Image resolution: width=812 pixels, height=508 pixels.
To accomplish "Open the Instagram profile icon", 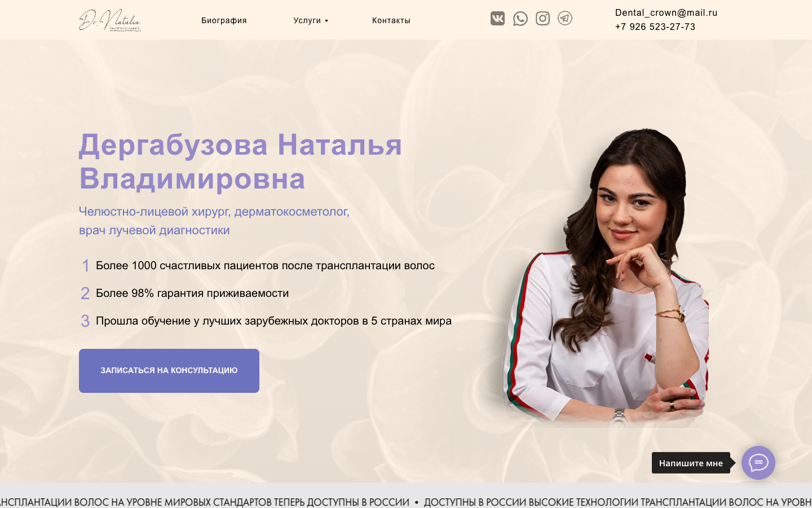I will click(542, 19).
